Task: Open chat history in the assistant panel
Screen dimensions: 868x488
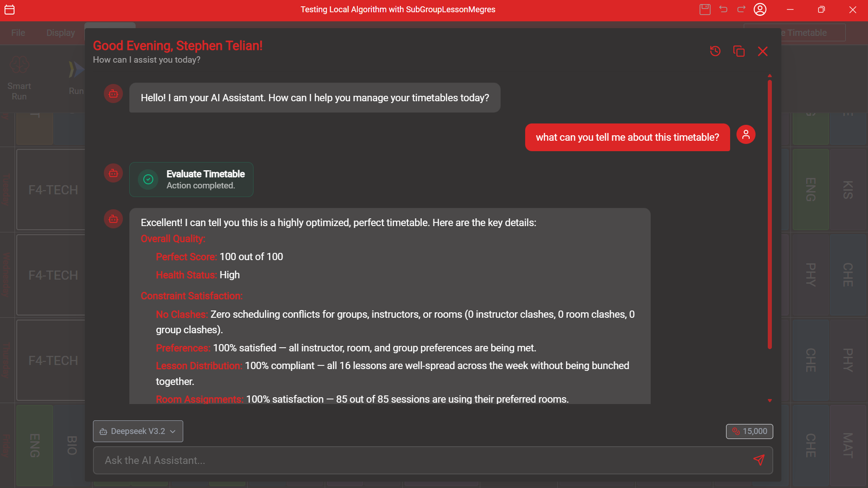Action: pos(715,51)
